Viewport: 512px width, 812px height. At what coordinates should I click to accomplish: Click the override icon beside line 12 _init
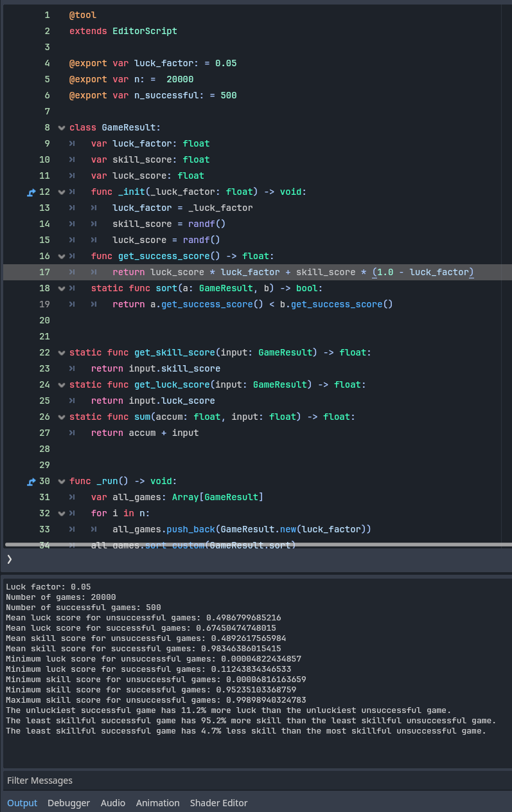click(31, 192)
